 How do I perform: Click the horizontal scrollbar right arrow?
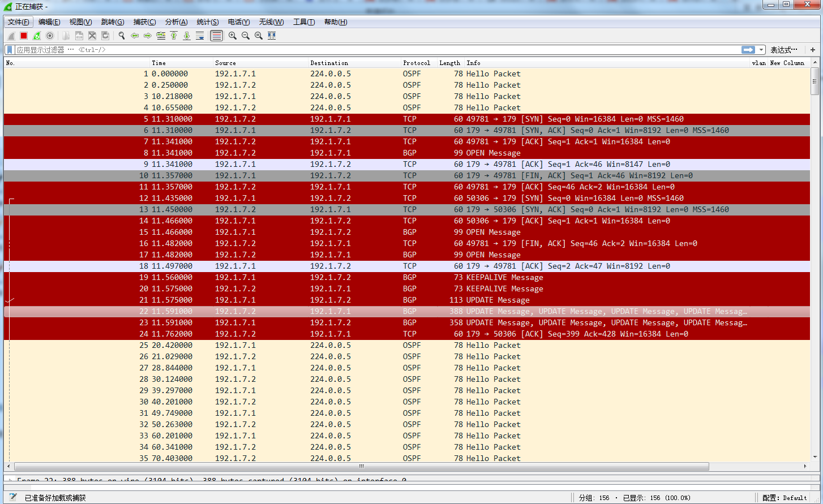[x=805, y=467]
